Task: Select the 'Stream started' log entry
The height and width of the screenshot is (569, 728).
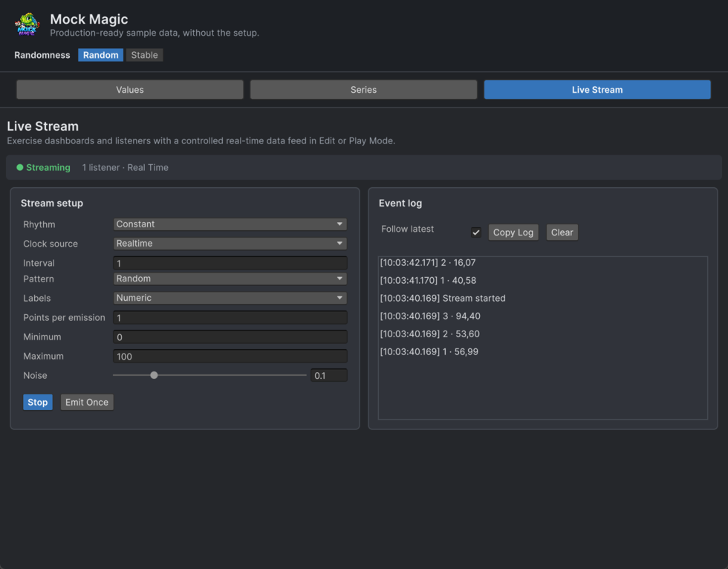Action: tap(443, 299)
